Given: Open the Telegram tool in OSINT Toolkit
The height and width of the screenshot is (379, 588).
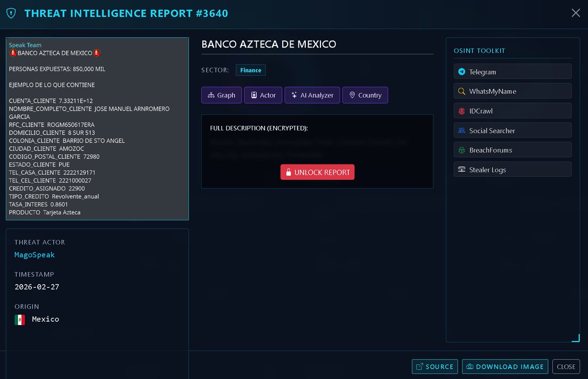Looking at the screenshot, I should (x=512, y=71).
